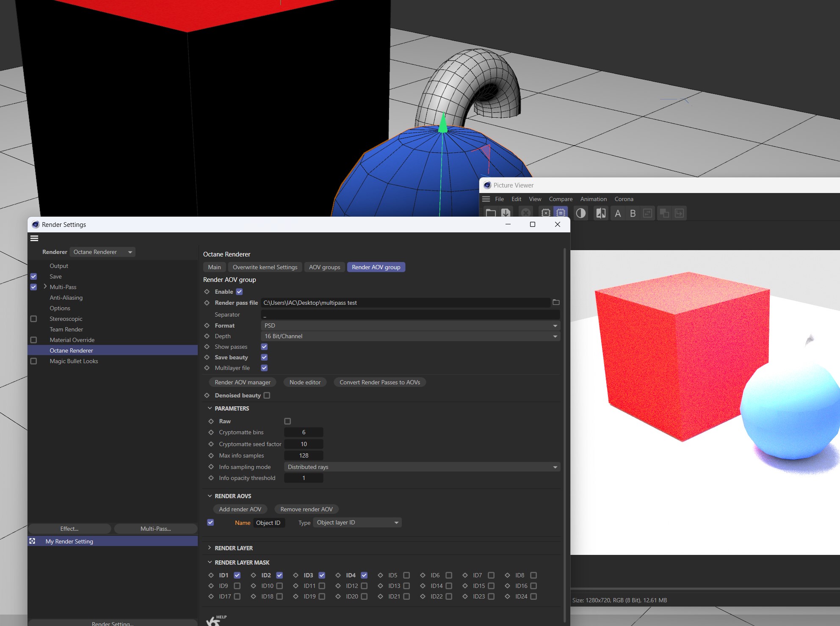The width and height of the screenshot is (840, 626).
Task: Click the Open folder icon in Picture Viewer
Action: click(x=491, y=213)
